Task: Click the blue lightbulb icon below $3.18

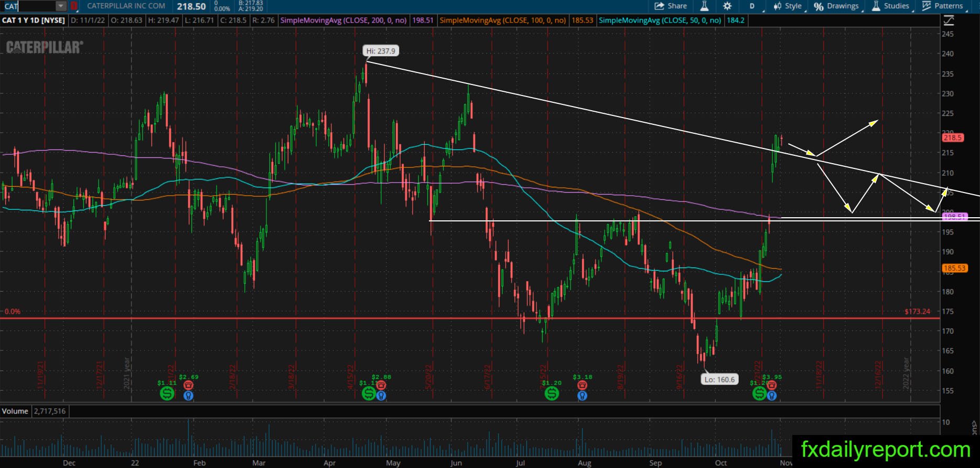Action: 582,396
